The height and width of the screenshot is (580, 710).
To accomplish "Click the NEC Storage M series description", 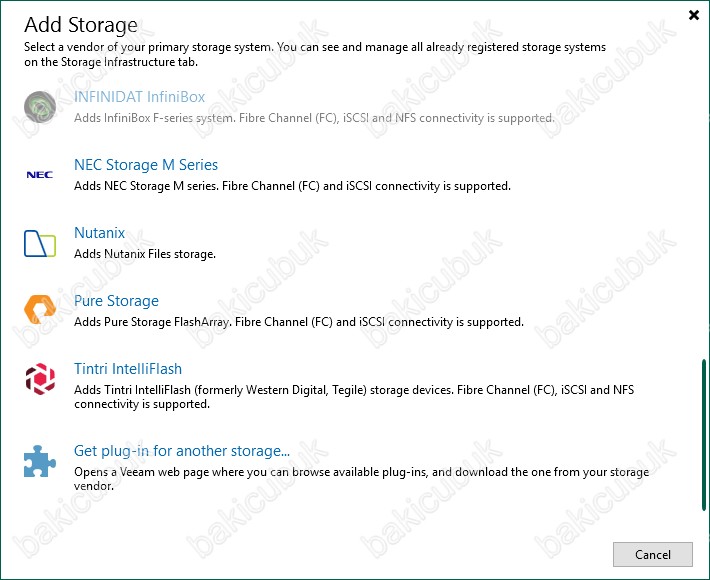I will click(293, 186).
